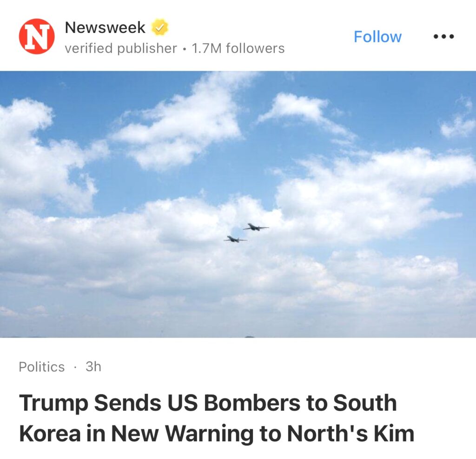
Task: Click the 3h timestamp
Action: coord(93,367)
